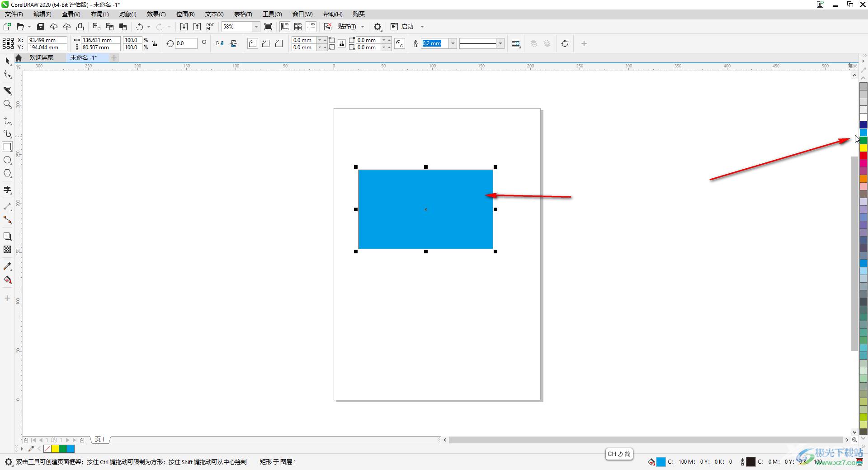Expand the Undo history dropdown
Viewport: 868px width, 470px height.
click(x=149, y=27)
